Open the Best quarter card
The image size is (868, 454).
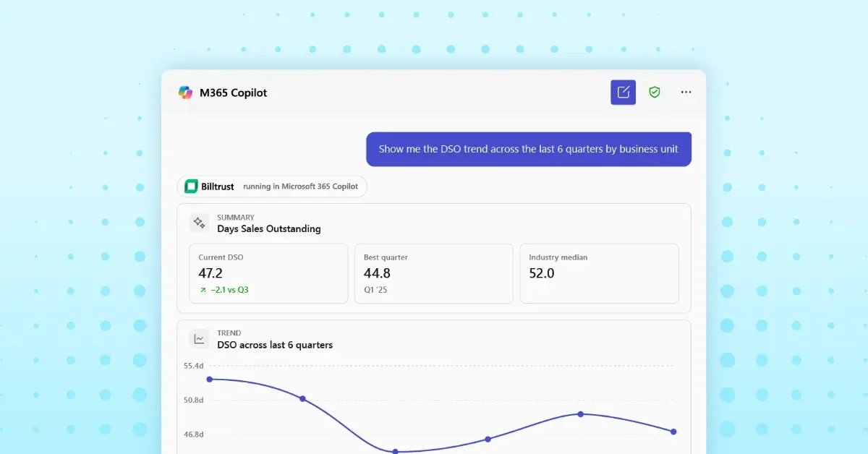pyautogui.click(x=433, y=273)
